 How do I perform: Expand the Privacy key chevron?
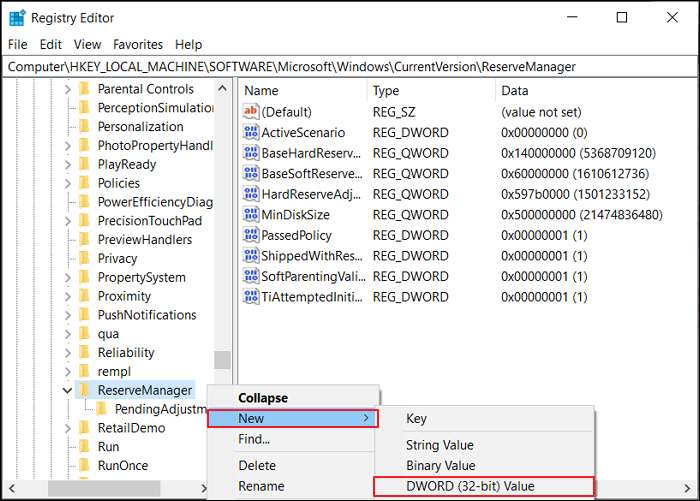67,258
